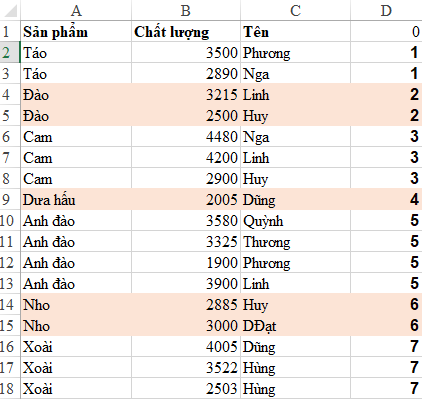Click row header number 9
The height and width of the screenshot is (399, 422).
coord(10,199)
